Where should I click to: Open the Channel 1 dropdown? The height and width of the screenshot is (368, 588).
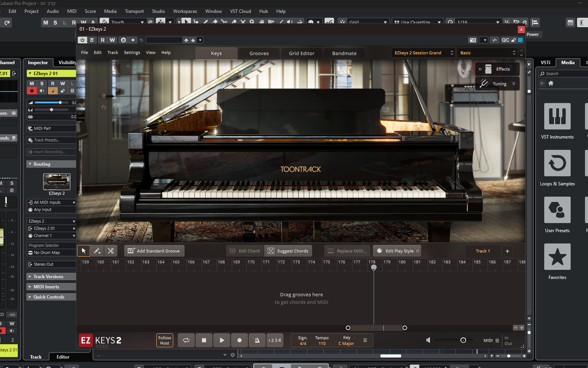coord(51,236)
